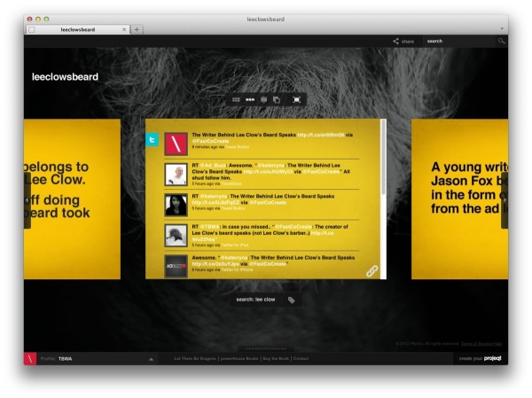The image size is (532, 398).
Task: Click the tag icon beside search: lee clow
Action: coord(291,300)
